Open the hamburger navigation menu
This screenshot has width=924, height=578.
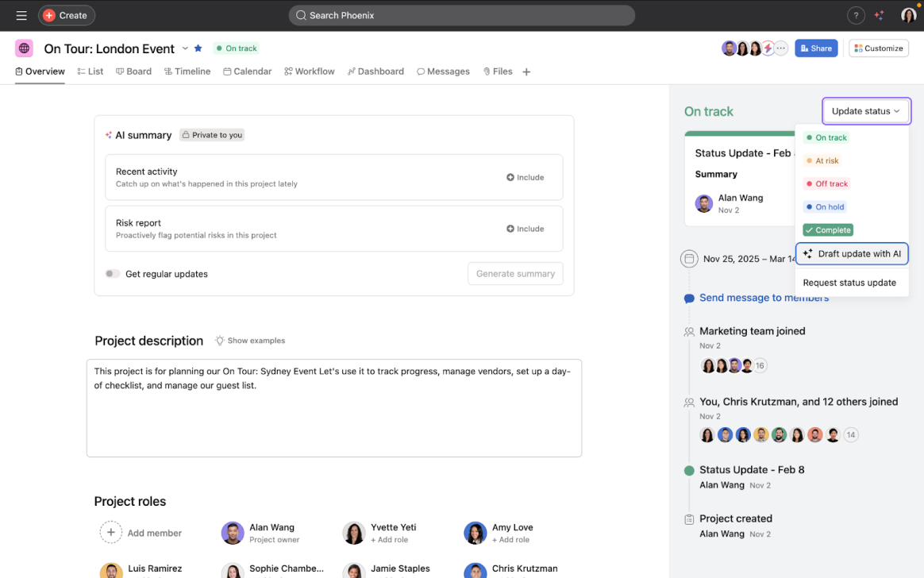pyautogui.click(x=21, y=15)
